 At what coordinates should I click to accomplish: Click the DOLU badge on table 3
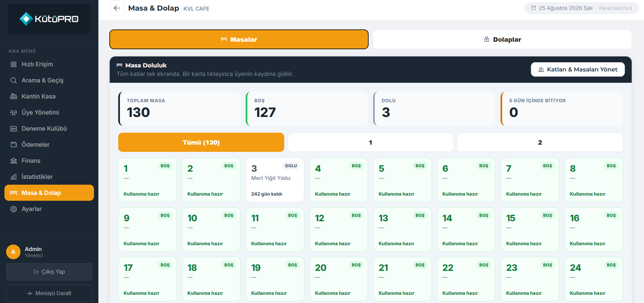coord(291,166)
